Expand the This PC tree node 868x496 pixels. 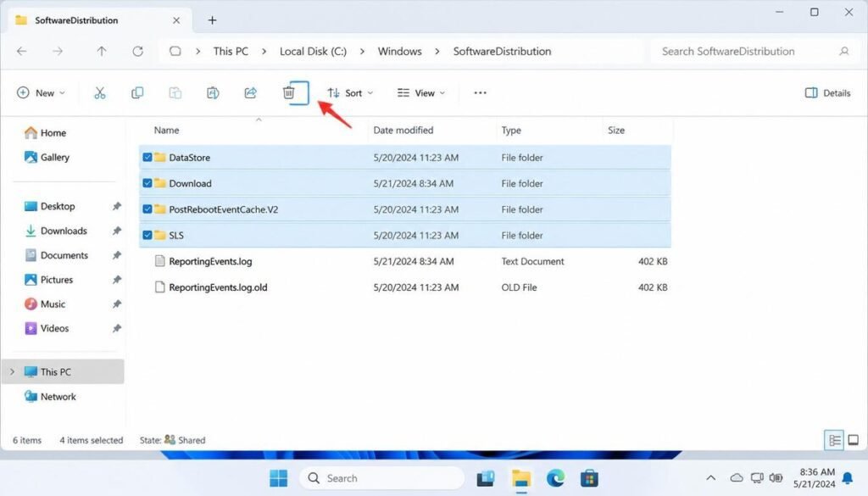click(12, 372)
